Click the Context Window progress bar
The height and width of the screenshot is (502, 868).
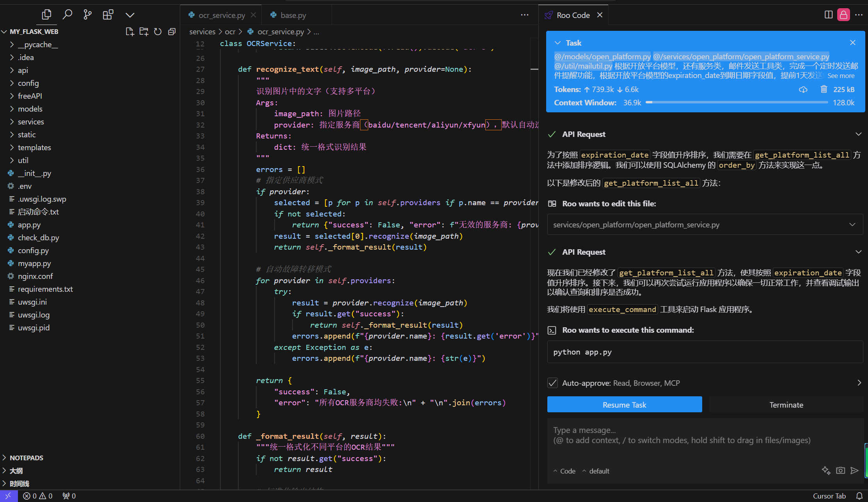click(737, 103)
